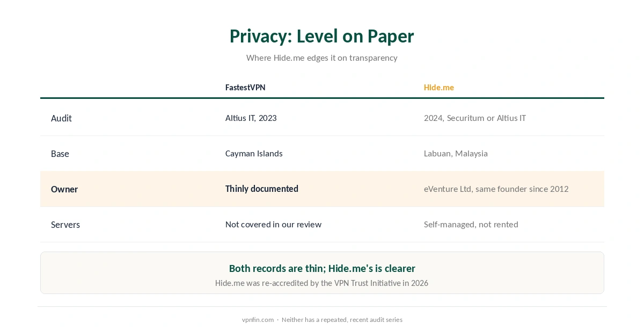Click heading 'Both records are thin; Hide.me's is clearer'

[322, 268]
